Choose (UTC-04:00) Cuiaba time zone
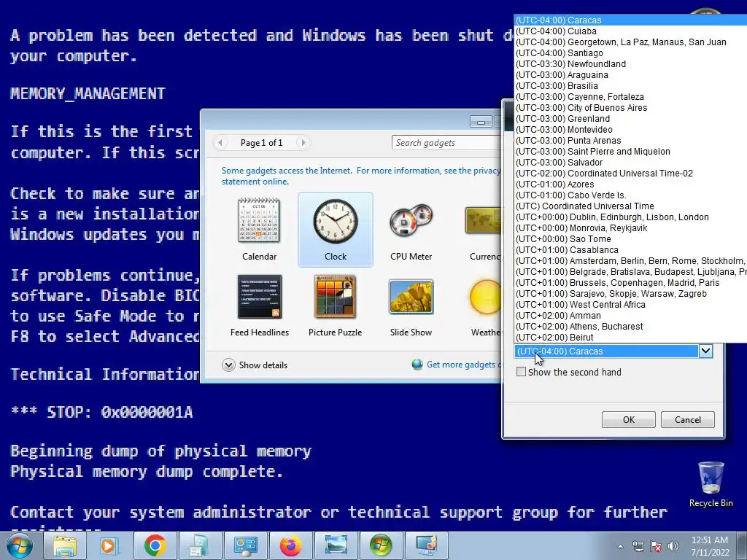The image size is (747, 560). (x=631, y=31)
